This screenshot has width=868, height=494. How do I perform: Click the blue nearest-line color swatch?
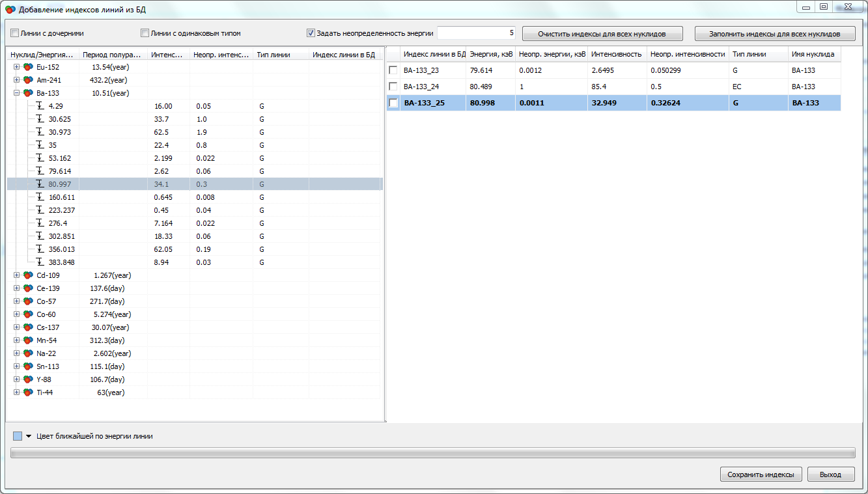tap(18, 436)
